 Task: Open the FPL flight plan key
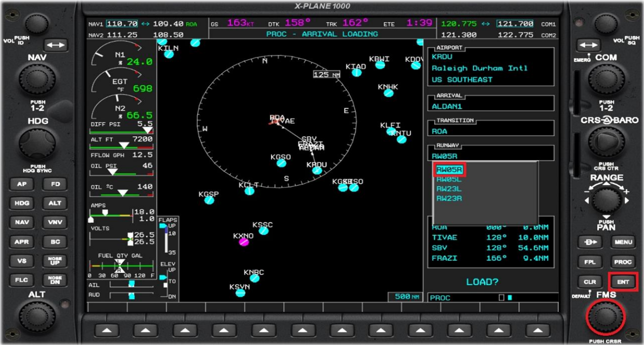589,262
